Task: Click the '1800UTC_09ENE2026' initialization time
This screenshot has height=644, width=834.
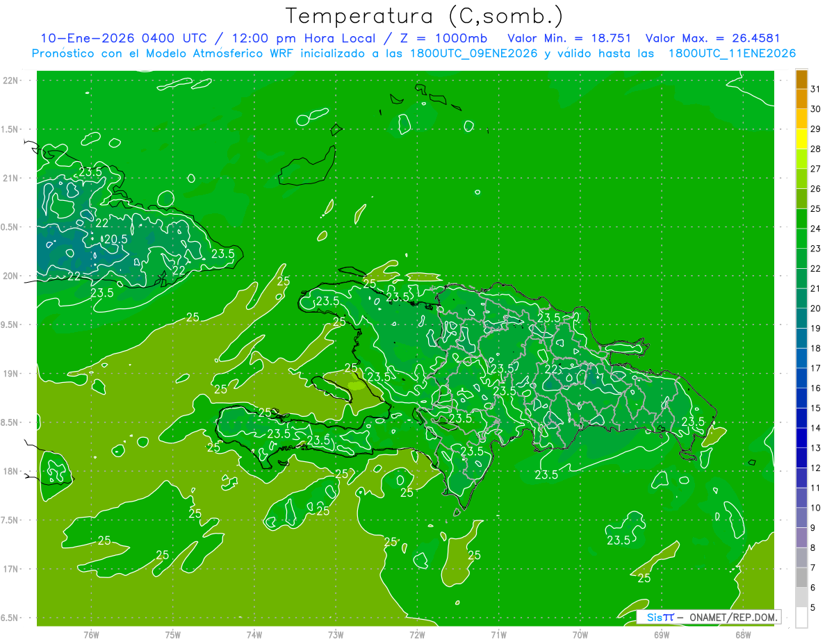Action: pyautogui.click(x=473, y=53)
